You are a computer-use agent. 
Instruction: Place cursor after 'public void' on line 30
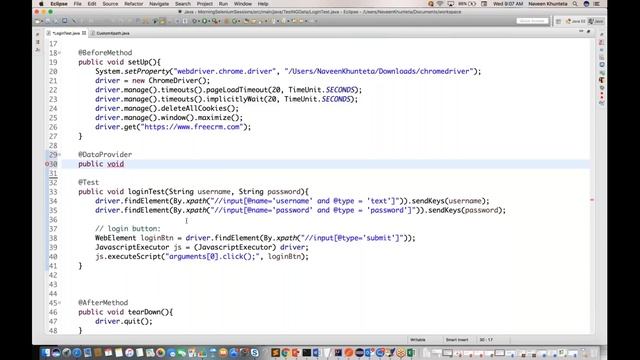[124, 164]
